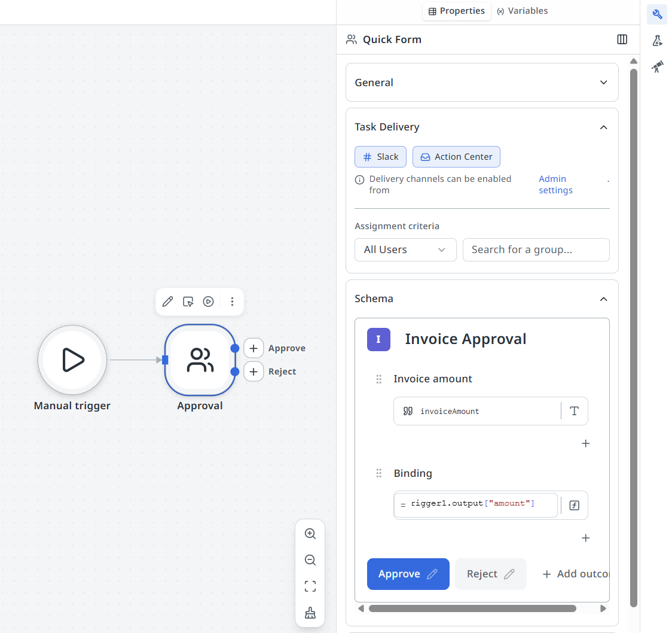Open wrench tools panel in right sidebar
This screenshot has height=633, width=672.
[657, 14]
